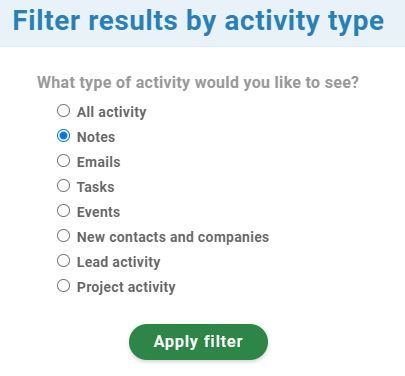Click the 'Notes' label text

96,137
